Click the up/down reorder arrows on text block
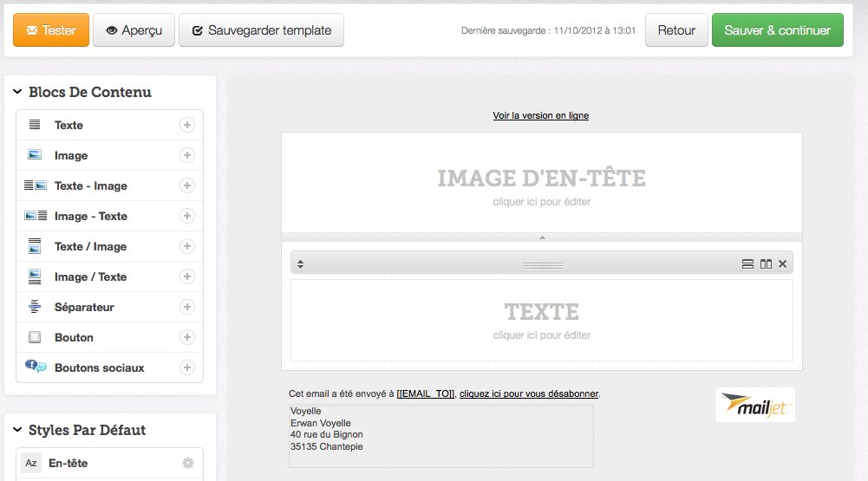This screenshot has height=481, width=868. click(300, 263)
